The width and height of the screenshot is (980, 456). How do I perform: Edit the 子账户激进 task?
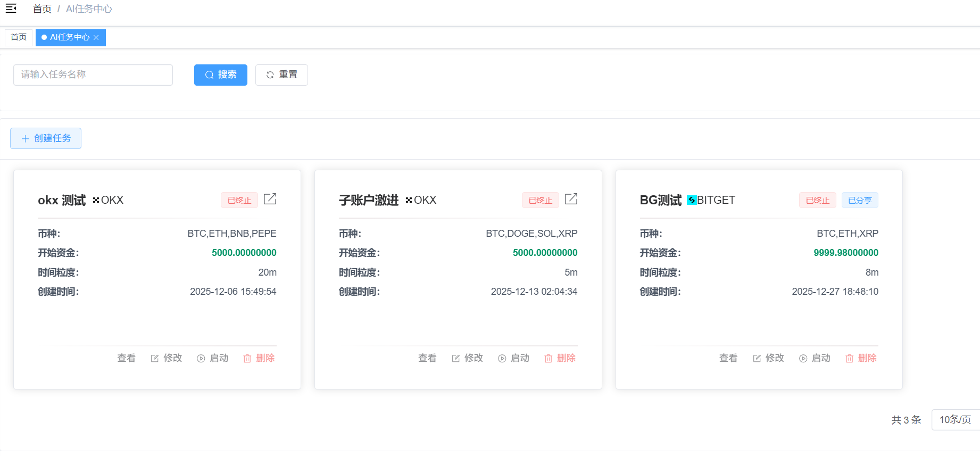(468, 358)
